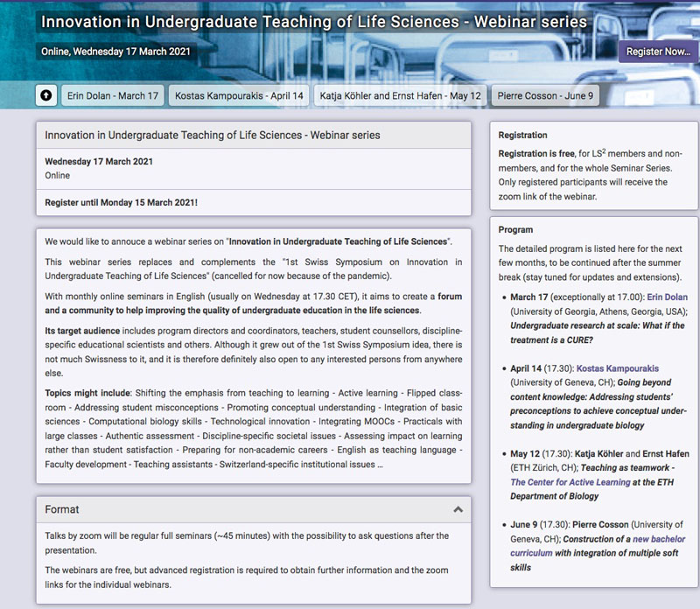Open the Erin Dolan - March 17 tab
This screenshot has height=609, width=700.
click(113, 95)
